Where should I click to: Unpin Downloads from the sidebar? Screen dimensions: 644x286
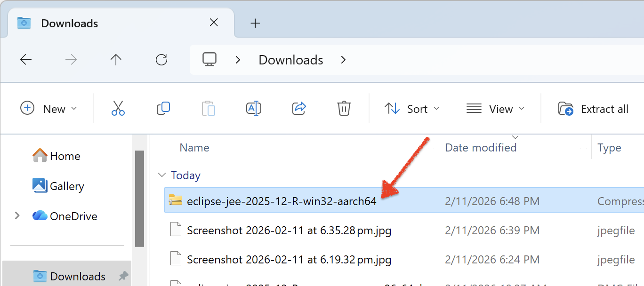pos(122,276)
